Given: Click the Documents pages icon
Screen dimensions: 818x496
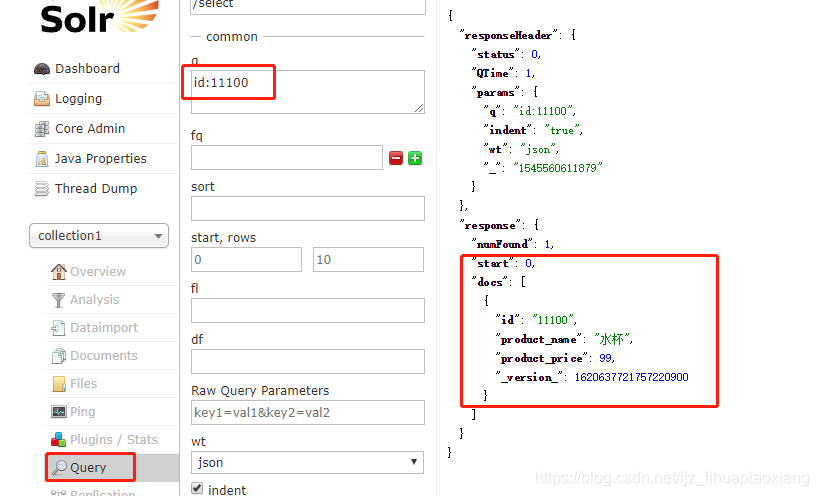Looking at the screenshot, I should click(x=59, y=356).
